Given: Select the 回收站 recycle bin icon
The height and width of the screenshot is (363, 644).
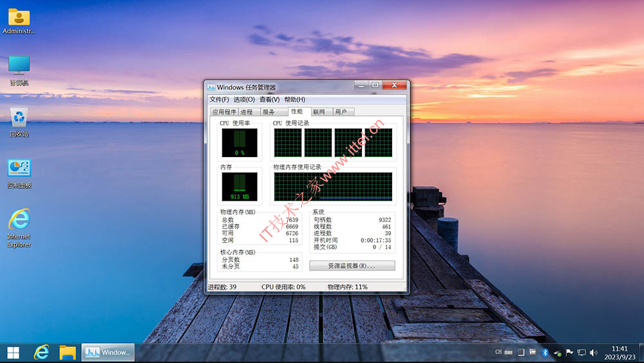Looking at the screenshot, I should [19, 122].
